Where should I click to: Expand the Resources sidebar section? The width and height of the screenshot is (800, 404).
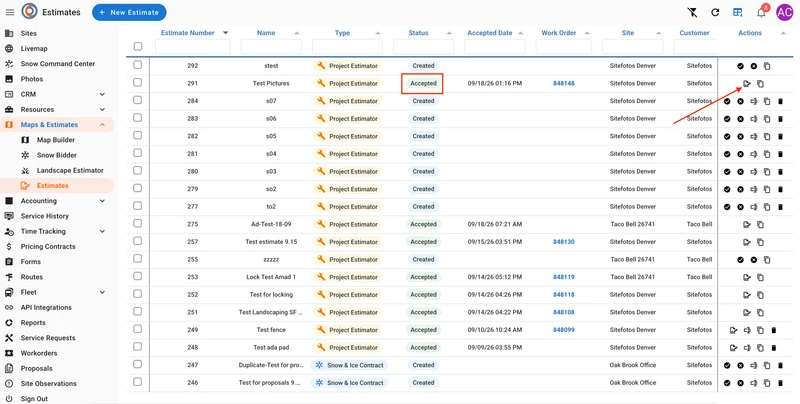coord(102,110)
